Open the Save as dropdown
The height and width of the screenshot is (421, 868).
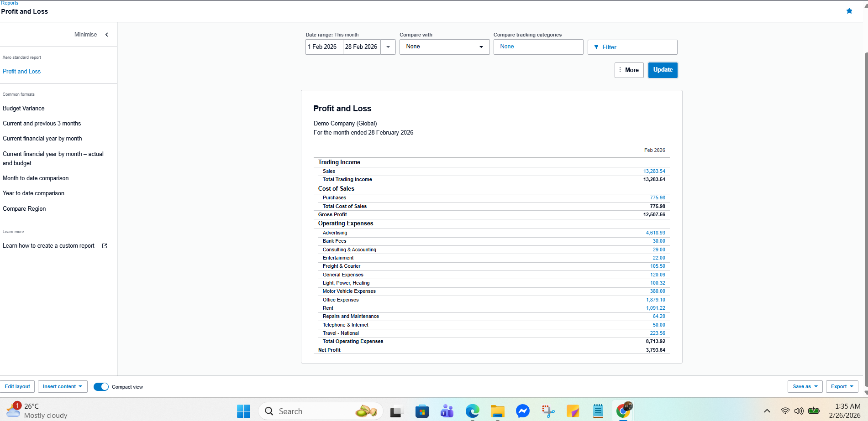pos(805,387)
